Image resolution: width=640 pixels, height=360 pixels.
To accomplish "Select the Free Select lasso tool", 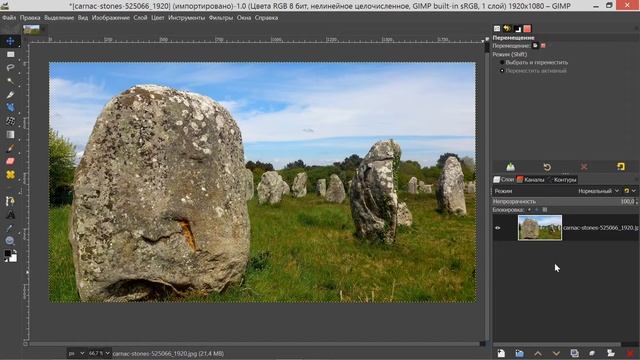I will click(x=10, y=67).
